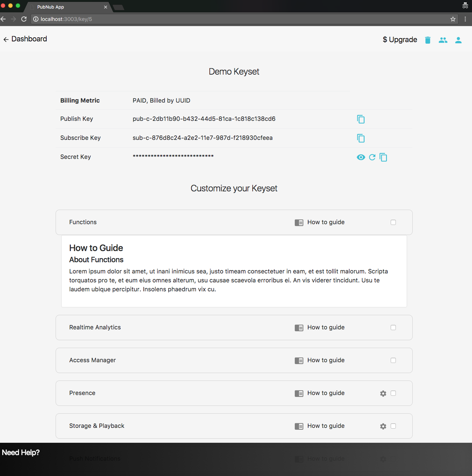
Task: Enable the Functions checkbox
Action: (x=393, y=222)
